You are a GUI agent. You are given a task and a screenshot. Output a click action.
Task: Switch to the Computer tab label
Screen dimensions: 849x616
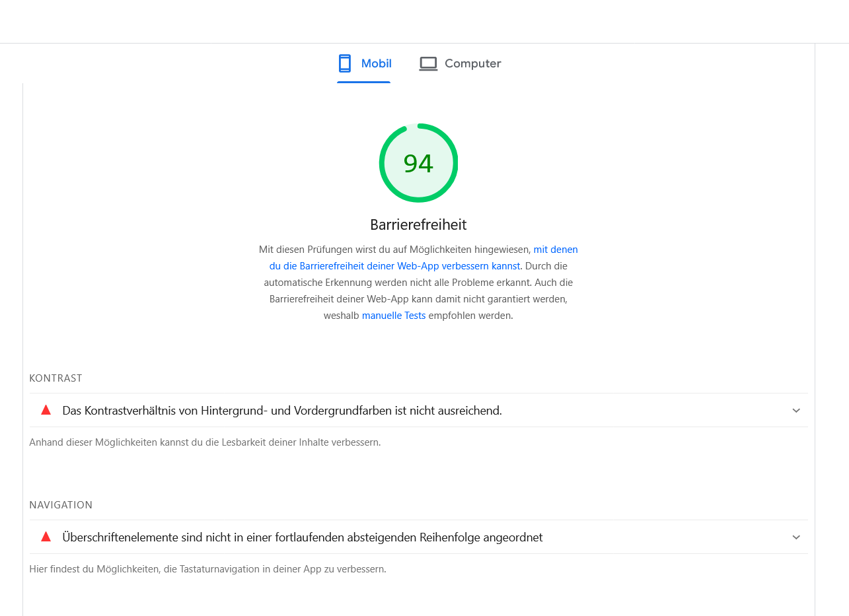472,63
